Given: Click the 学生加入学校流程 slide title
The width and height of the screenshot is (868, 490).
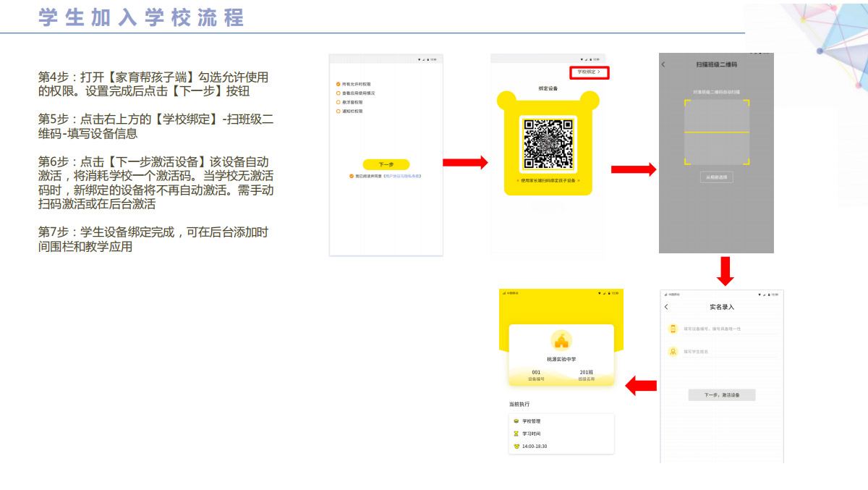Looking at the screenshot, I should (x=141, y=17).
